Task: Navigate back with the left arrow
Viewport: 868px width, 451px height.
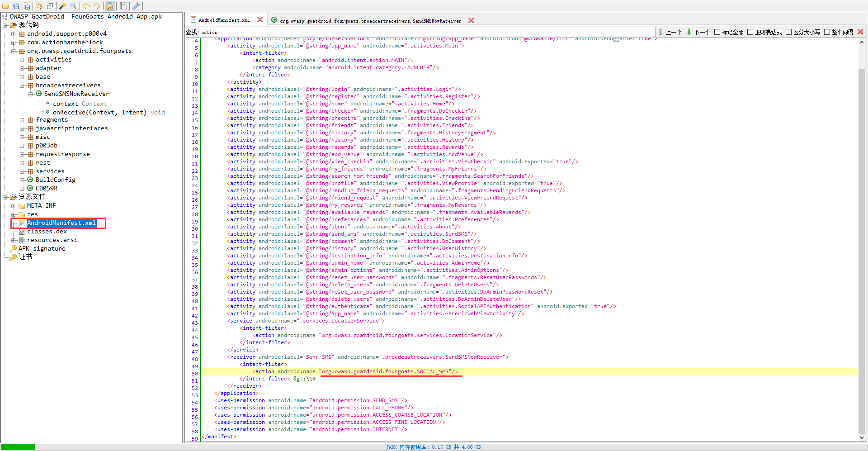Action: tap(86, 6)
